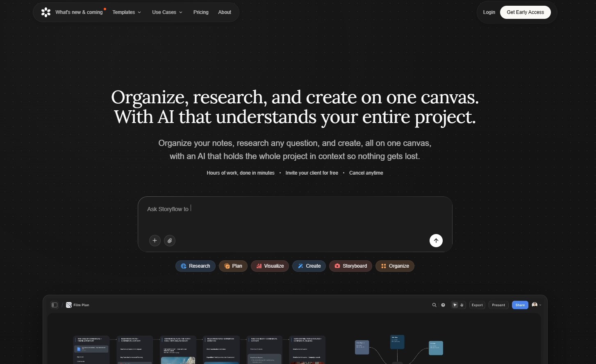Select the pointer cursor tool
596x364 pixels.
[455, 305]
